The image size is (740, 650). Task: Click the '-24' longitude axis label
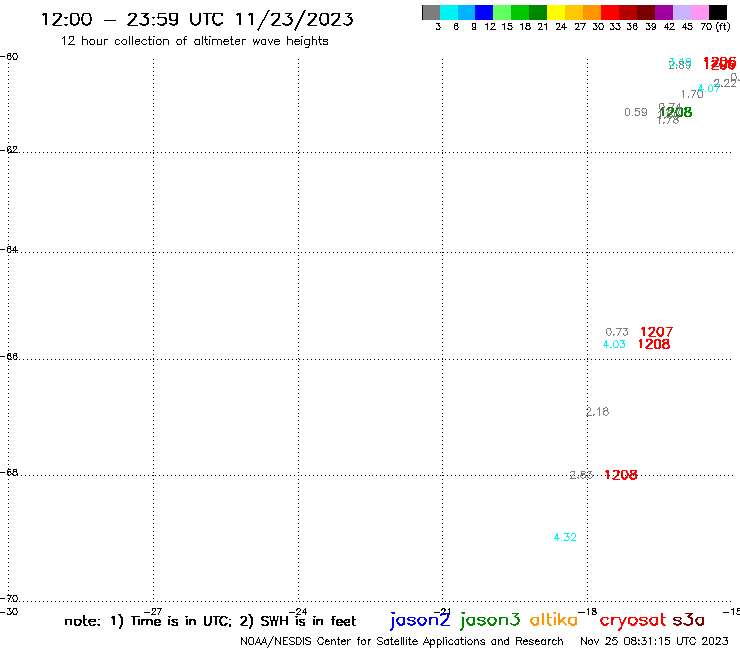pyautogui.click(x=298, y=612)
